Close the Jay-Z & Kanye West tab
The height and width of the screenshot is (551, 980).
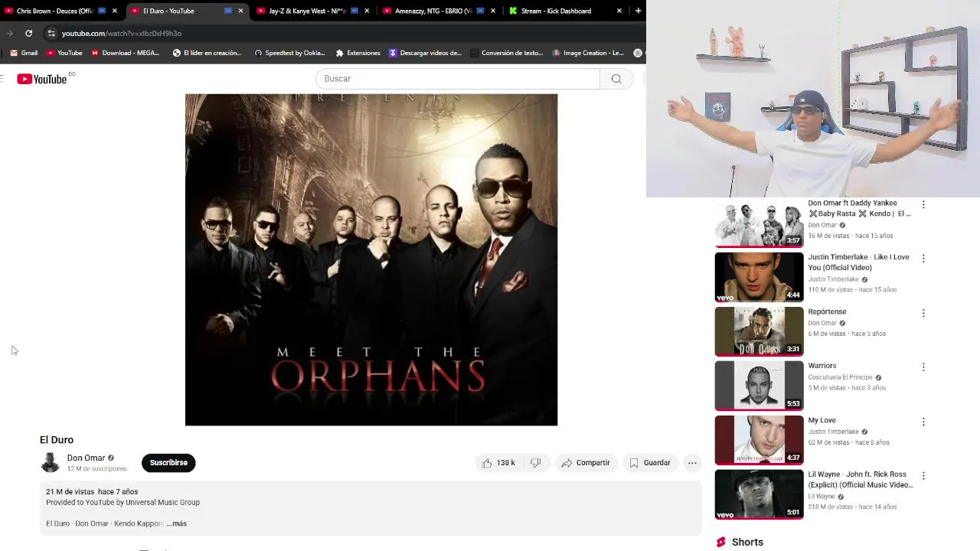(367, 11)
